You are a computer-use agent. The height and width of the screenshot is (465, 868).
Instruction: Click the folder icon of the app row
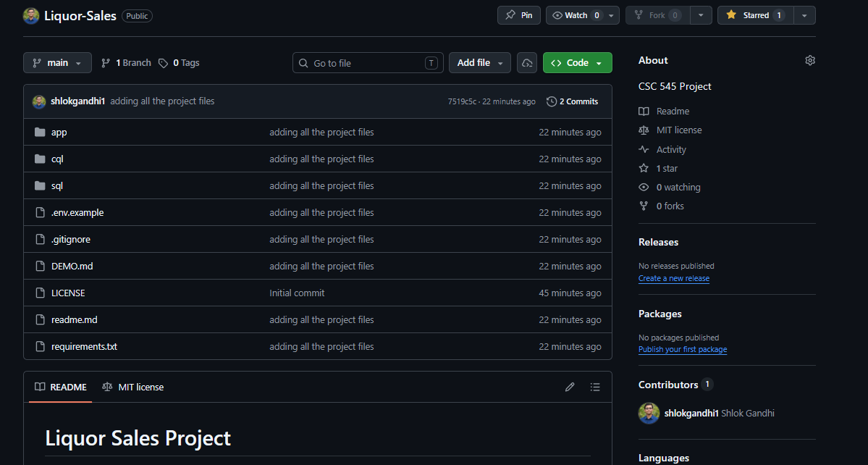(x=40, y=133)
